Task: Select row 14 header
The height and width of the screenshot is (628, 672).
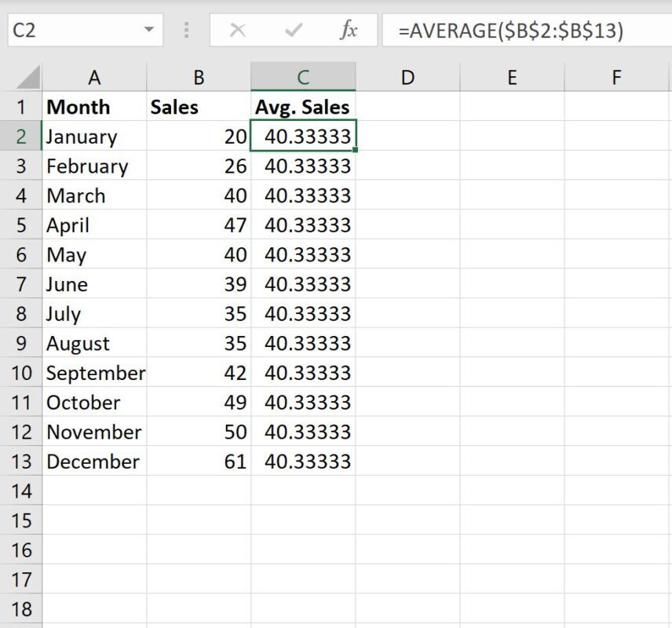Action: point(21,491)
